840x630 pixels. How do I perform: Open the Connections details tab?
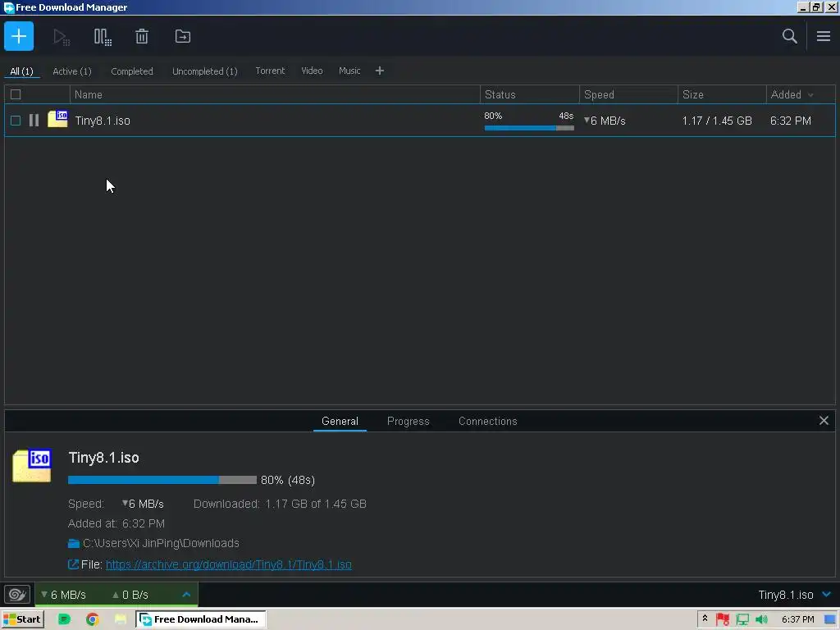tap(487, 421)
